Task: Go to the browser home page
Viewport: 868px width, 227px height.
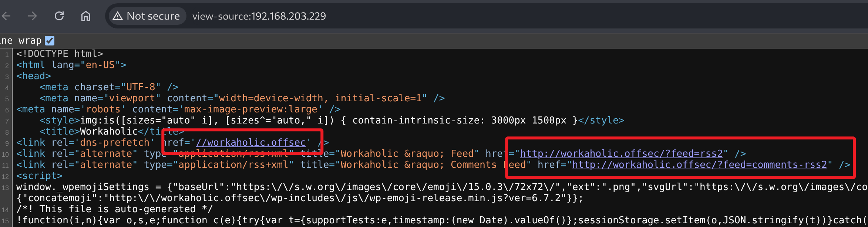Action: click(86, 16)
